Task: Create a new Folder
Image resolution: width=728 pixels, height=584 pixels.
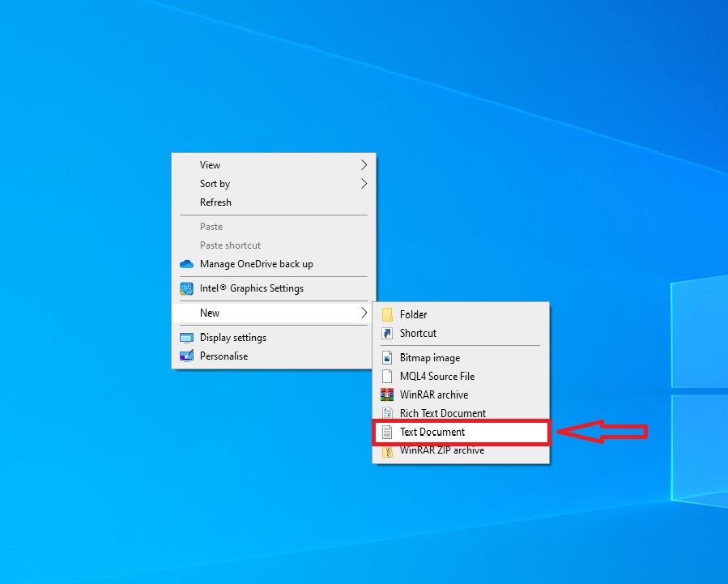Action: coord(461,314)
